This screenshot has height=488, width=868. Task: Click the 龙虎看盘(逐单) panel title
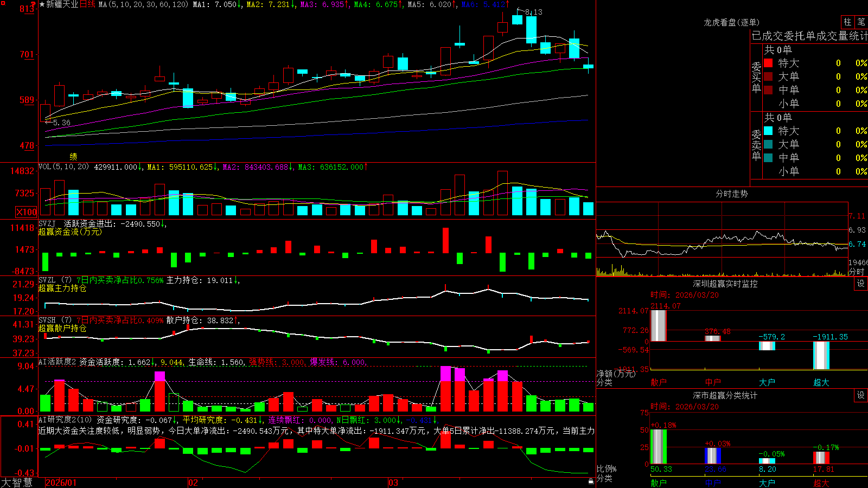(x=731, y=22)
